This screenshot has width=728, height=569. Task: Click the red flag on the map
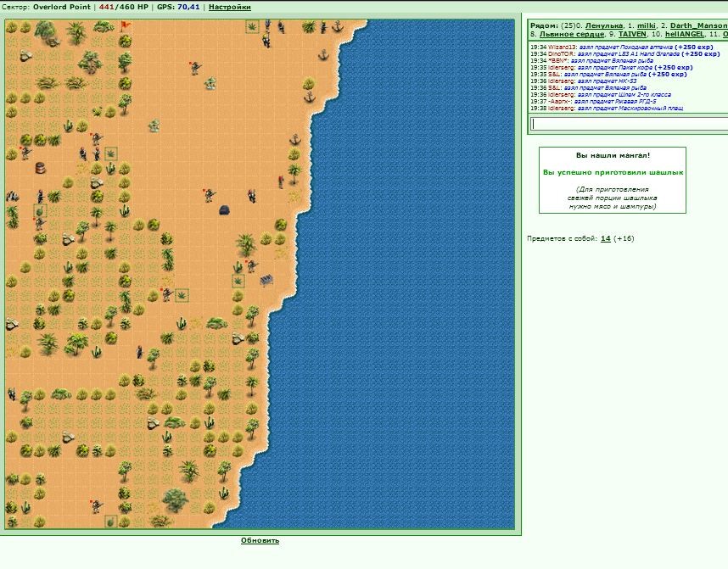(126, 25)
